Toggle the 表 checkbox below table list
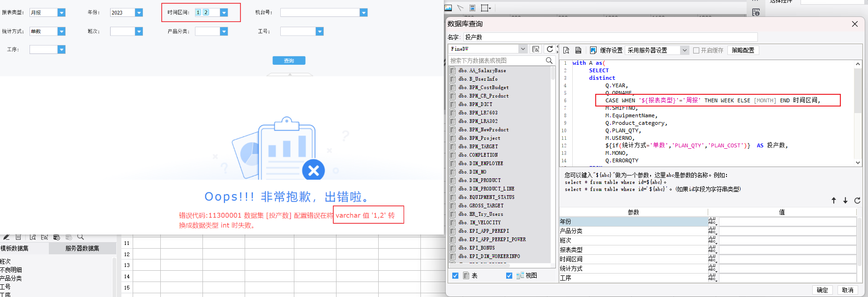Viewport: 868px width, 297px height. tap(455, 275)
